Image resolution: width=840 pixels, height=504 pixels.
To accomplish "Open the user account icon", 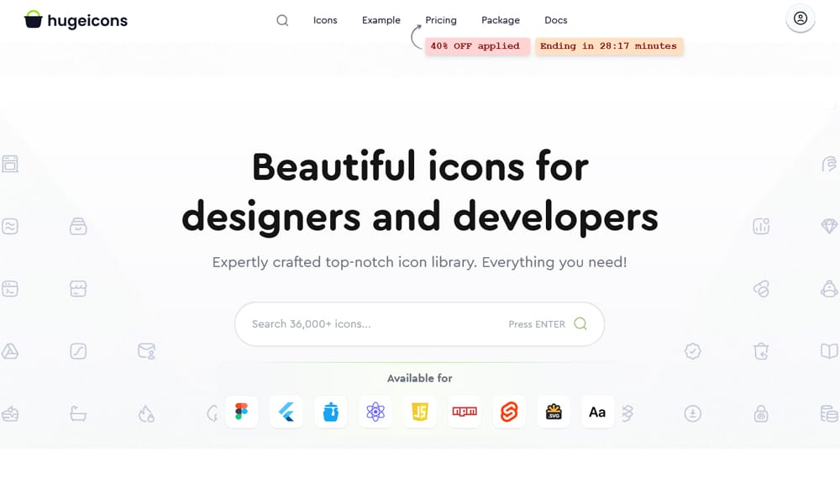I will tap(801, 18).
